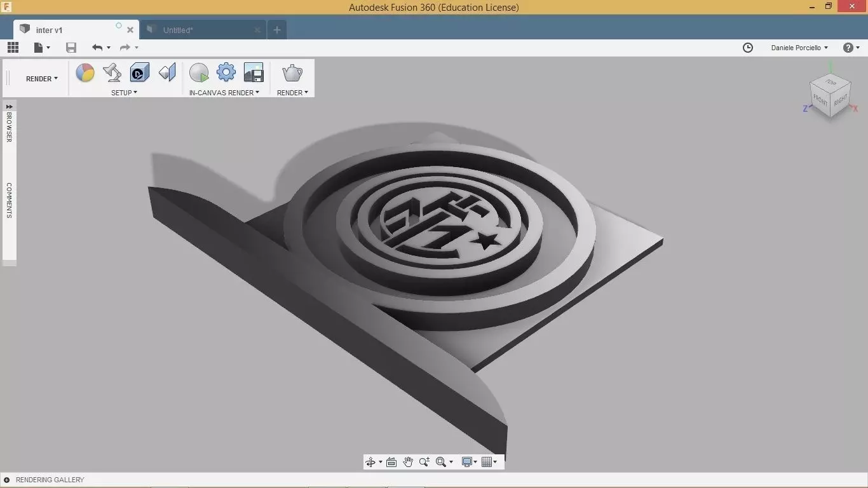Viewport: 868px width, 488px height.
Task: Open In-Canvas Render Settings gear
Action: click(x=226, y=72)
